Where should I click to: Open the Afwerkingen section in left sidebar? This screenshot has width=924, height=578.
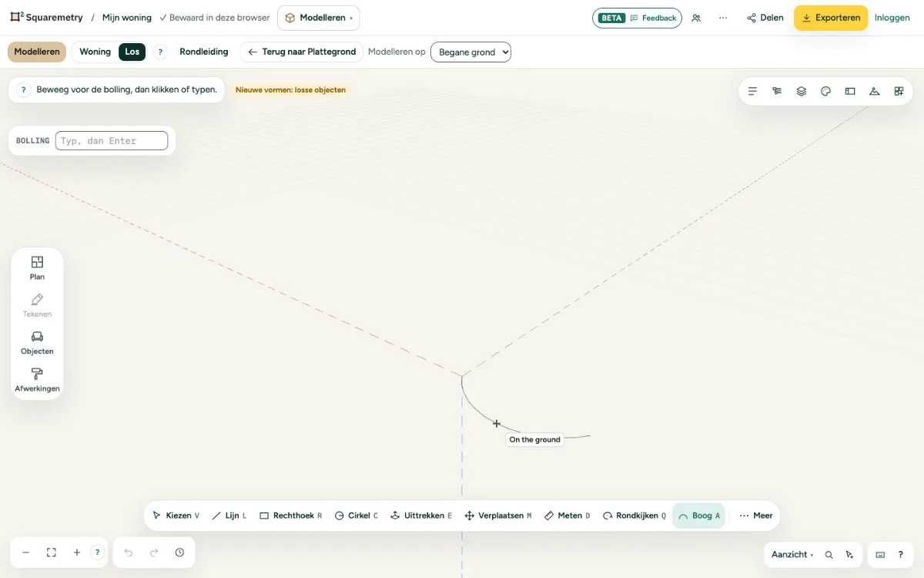point(37,379)
